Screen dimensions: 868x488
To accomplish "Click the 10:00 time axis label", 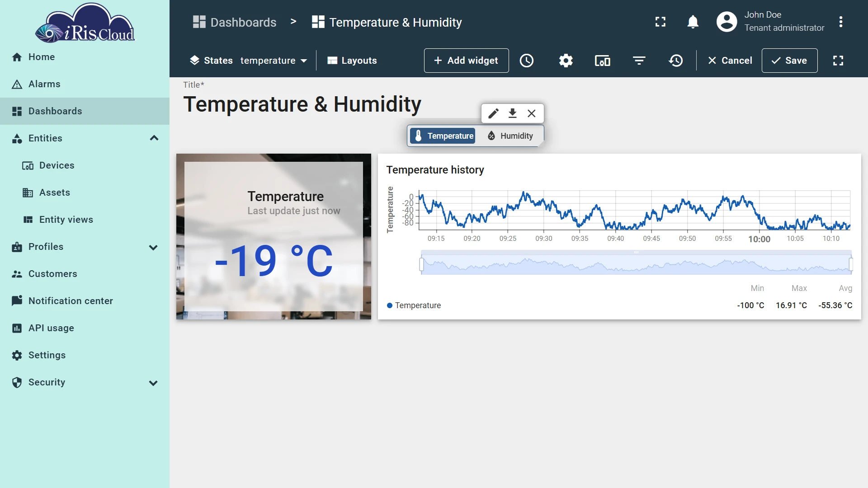I will tap(759, 239).
